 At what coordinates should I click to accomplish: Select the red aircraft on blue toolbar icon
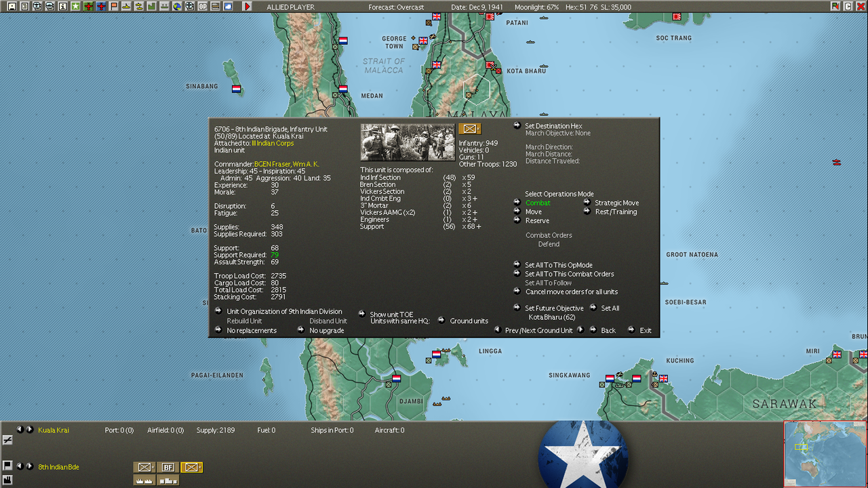101,6
